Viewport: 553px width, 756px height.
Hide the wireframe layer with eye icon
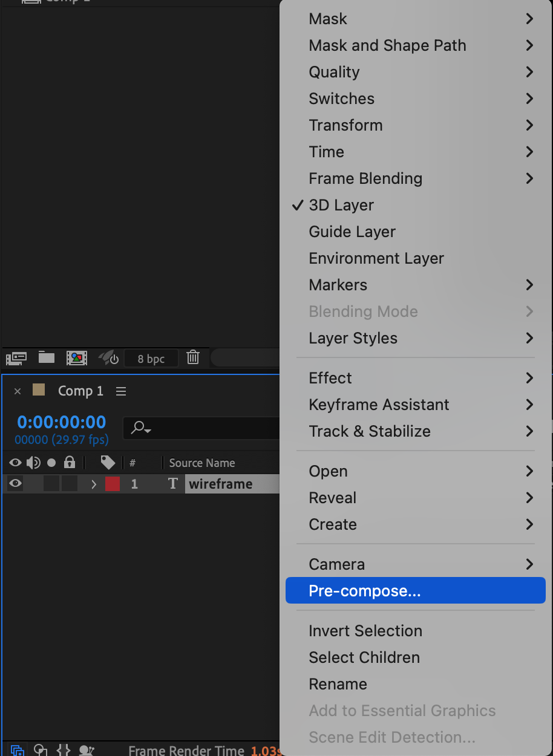[15, 484]
